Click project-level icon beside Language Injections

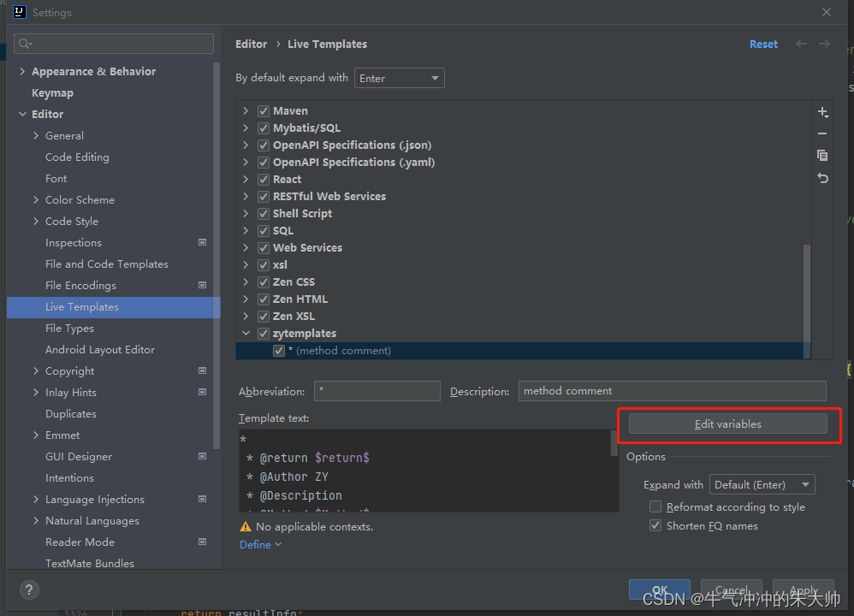(x=202, y=499)
